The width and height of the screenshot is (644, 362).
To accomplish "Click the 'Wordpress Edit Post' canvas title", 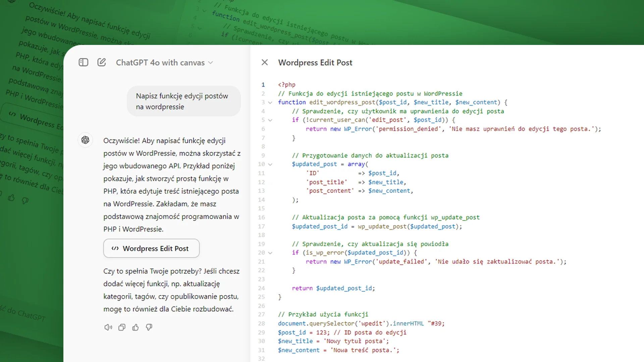I will (x=315, y=63).
